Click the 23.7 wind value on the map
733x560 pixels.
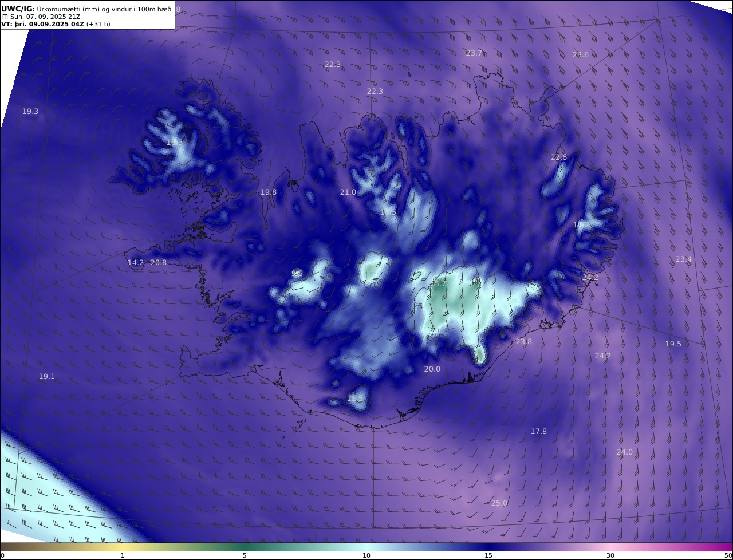tap(474, 53)
